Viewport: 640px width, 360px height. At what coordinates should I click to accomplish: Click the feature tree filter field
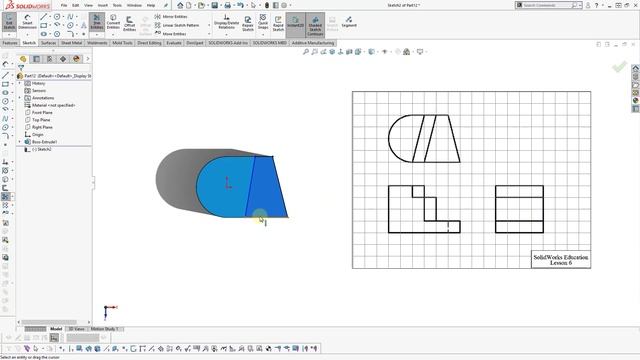pyautogui.click(x=54, y=68)
